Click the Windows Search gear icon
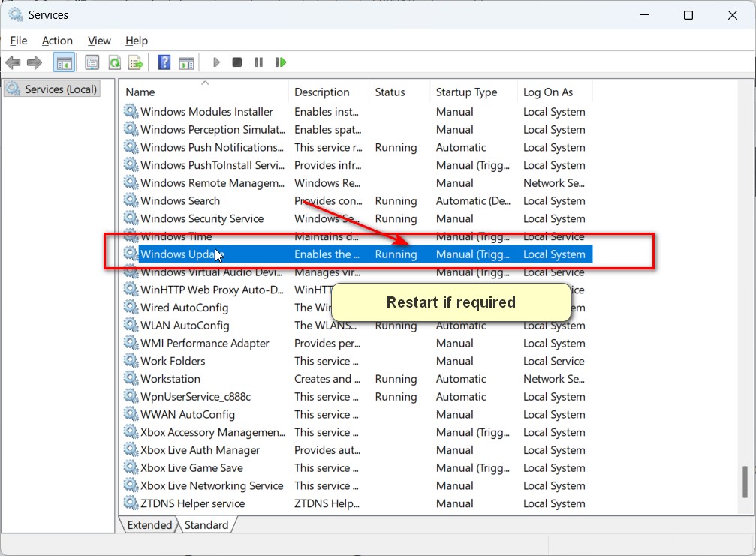This screenshot has height=556, width=756. [131, 200]
